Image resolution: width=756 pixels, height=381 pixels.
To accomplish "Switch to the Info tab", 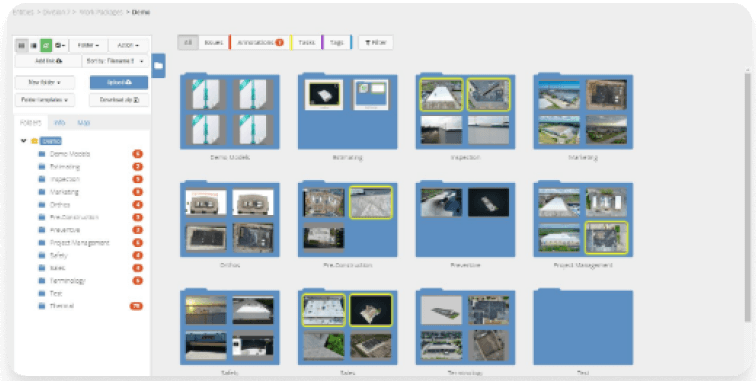I will [x=60, y=122].
